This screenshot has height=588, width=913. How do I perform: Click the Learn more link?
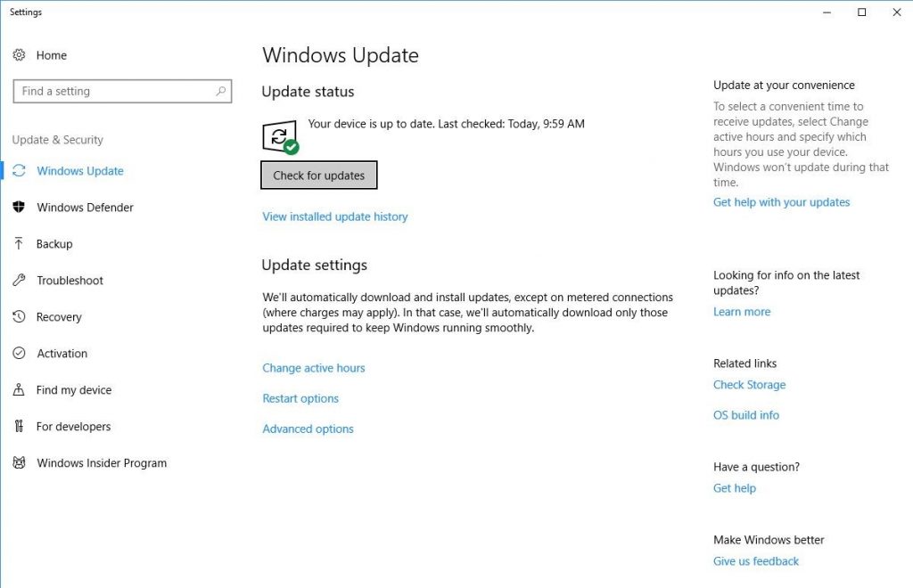[742, 312]
